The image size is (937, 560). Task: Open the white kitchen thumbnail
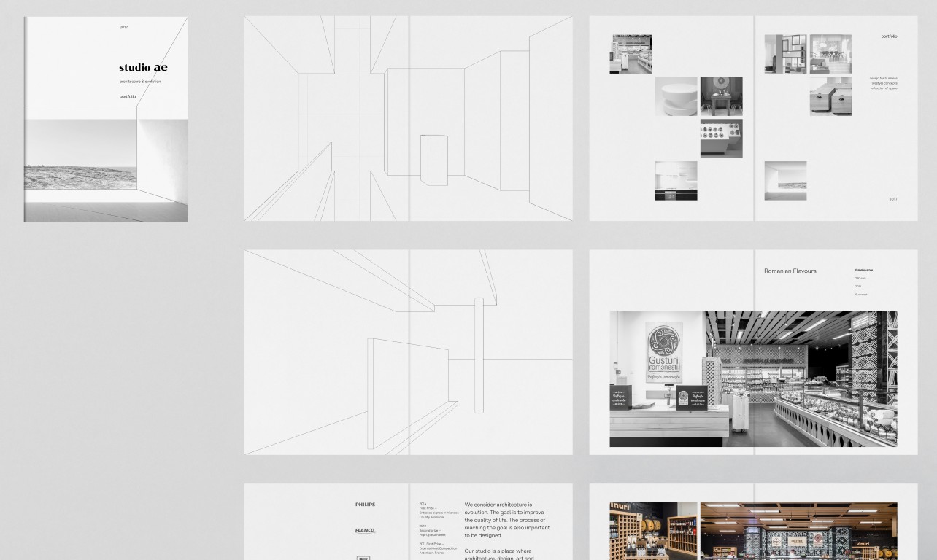(676, 181)
